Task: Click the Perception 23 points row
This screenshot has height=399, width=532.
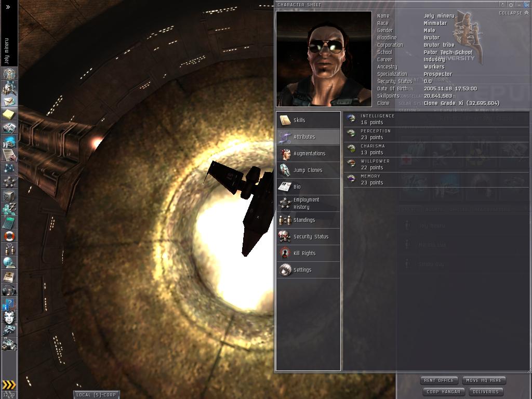Action: click(x=436, y=134)
